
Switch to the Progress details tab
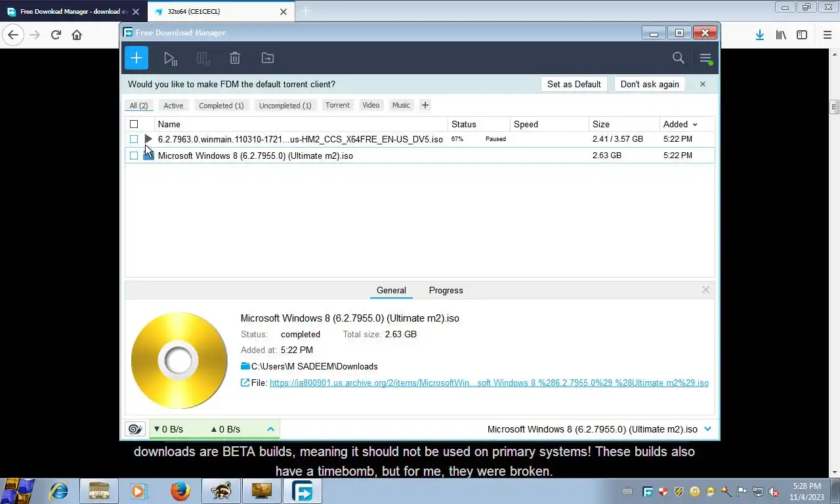(446, 290)
